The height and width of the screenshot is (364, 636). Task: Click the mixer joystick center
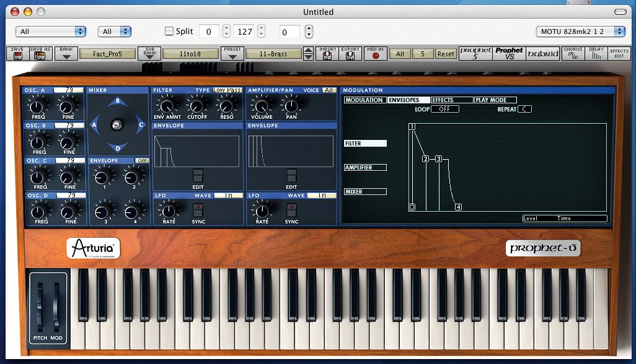click(117, 124)
